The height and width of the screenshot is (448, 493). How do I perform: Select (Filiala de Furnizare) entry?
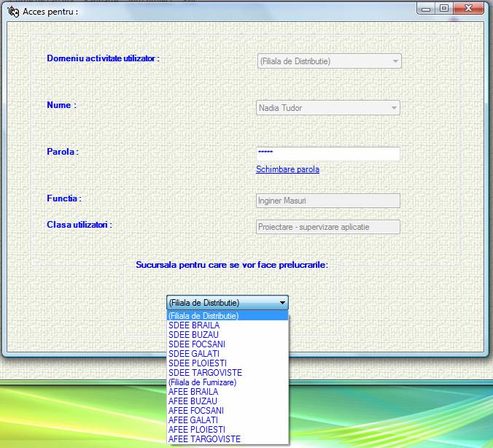pos(228,382)
